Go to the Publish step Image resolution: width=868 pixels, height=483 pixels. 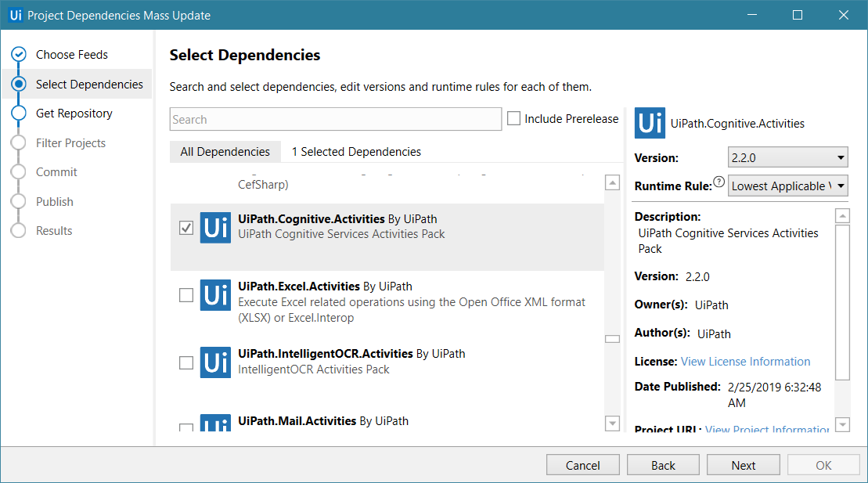[54, 202]
